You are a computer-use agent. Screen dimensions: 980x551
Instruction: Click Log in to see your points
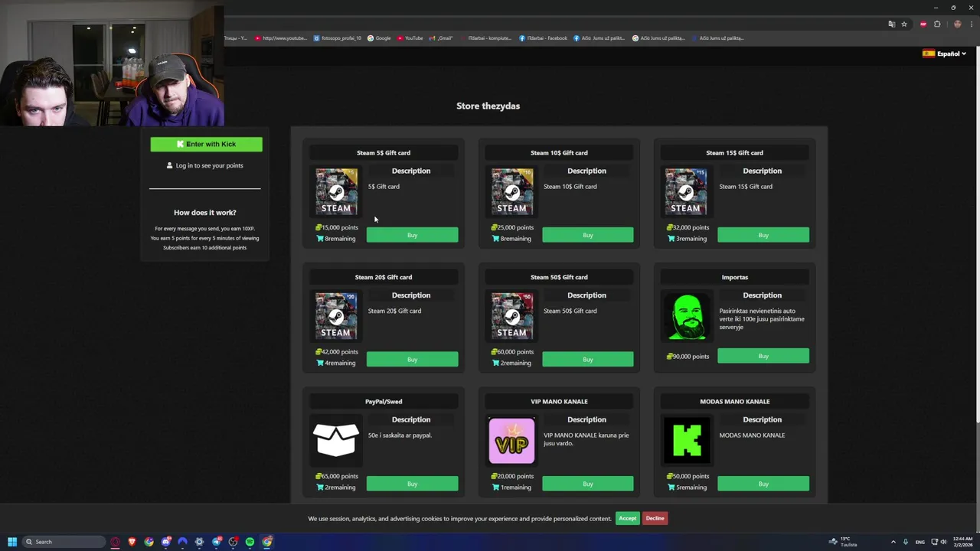point(205,165)
